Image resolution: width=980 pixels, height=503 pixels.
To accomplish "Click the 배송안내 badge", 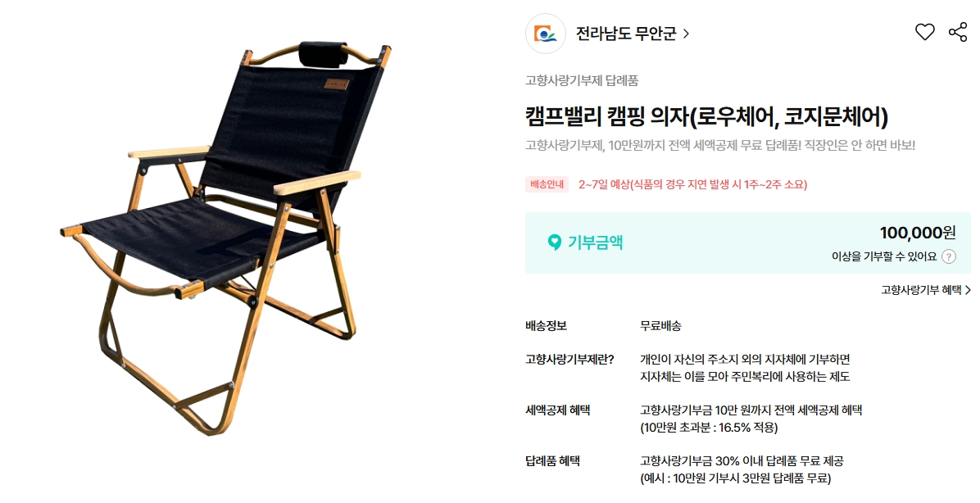I will pos(547,184).
